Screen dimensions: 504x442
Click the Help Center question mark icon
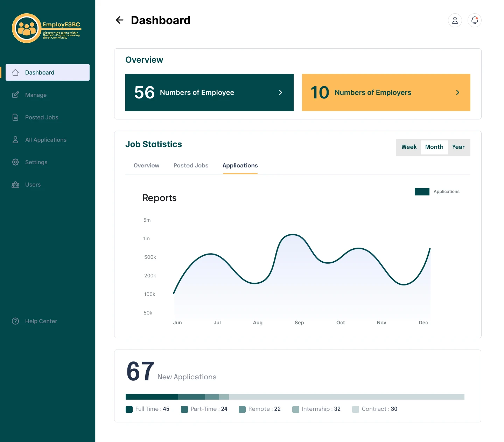[x=15, y=321]
